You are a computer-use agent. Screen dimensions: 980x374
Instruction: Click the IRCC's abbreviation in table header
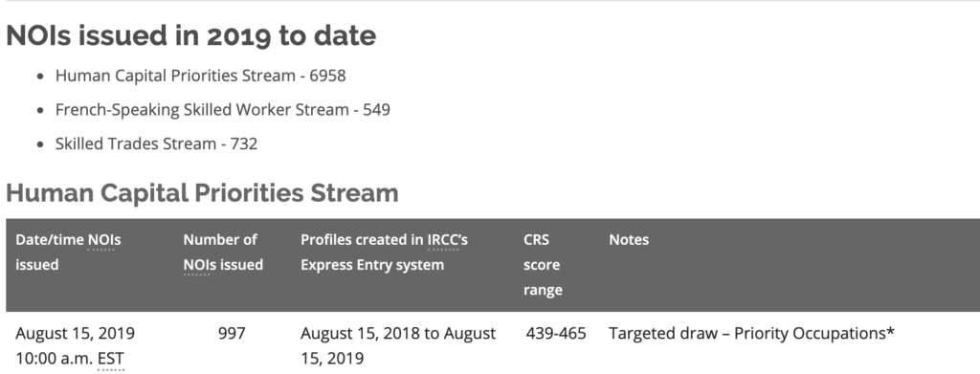pyautogui.click(x=448, y=240)
